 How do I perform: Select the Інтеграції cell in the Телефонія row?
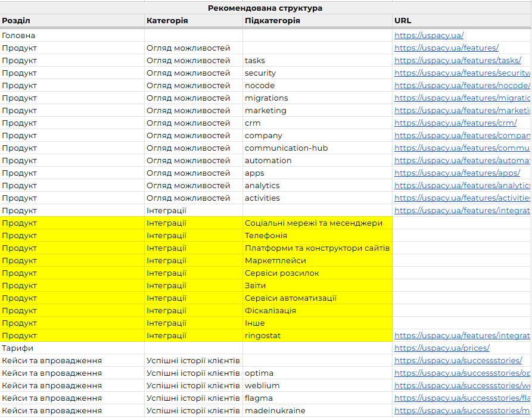194,236
